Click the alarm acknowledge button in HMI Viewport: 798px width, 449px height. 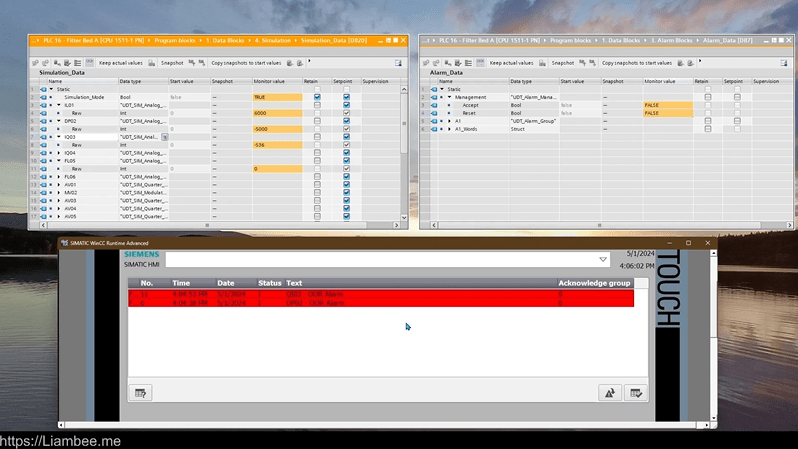609,393
